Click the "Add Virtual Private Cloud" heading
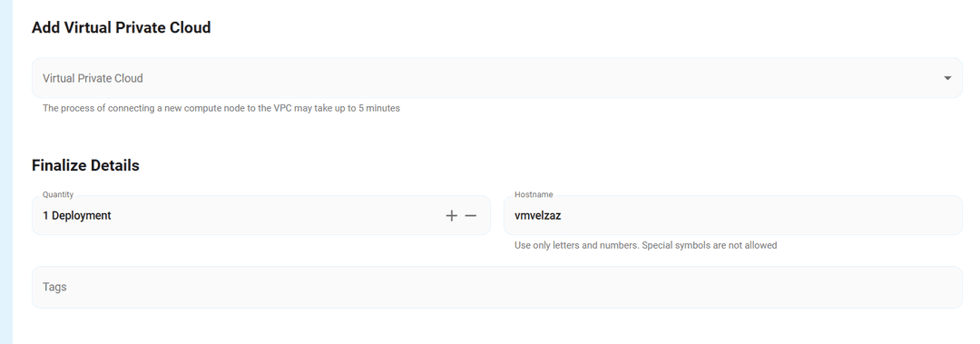This screenshot has height=344, width=980. (x=122, y=27)
